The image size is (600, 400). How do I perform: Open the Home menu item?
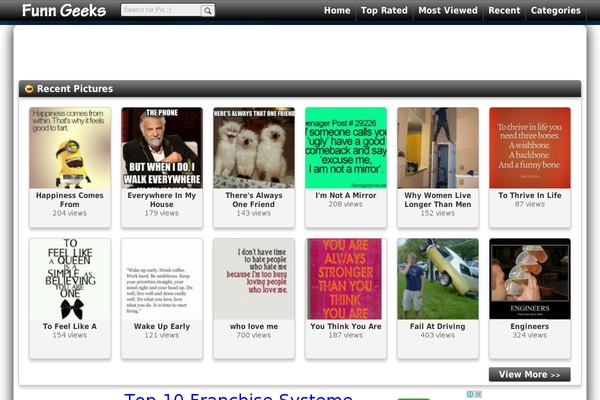point(337,11)
